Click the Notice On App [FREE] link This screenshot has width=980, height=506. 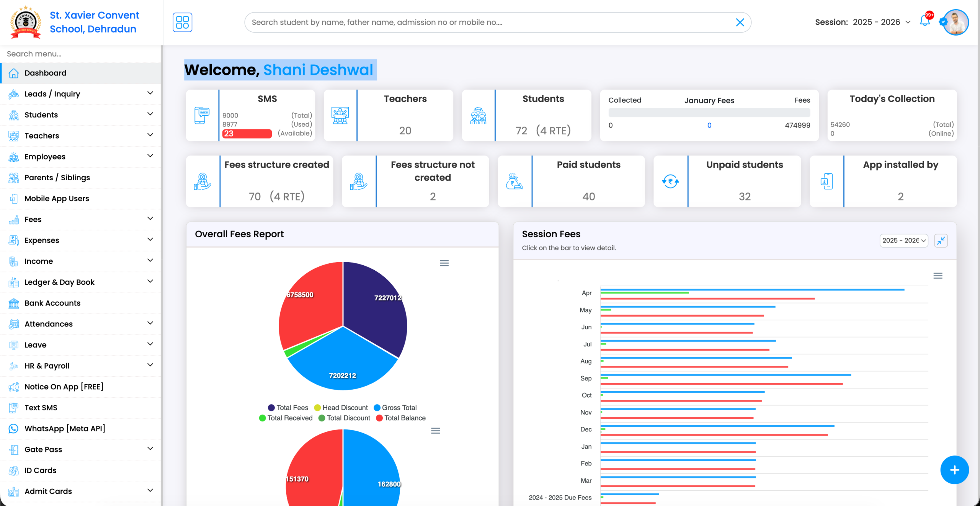64,387
